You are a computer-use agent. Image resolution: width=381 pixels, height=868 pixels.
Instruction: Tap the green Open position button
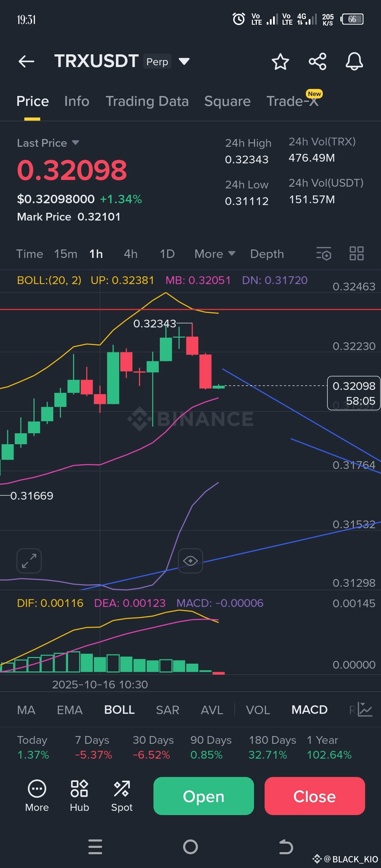[204, 796]
